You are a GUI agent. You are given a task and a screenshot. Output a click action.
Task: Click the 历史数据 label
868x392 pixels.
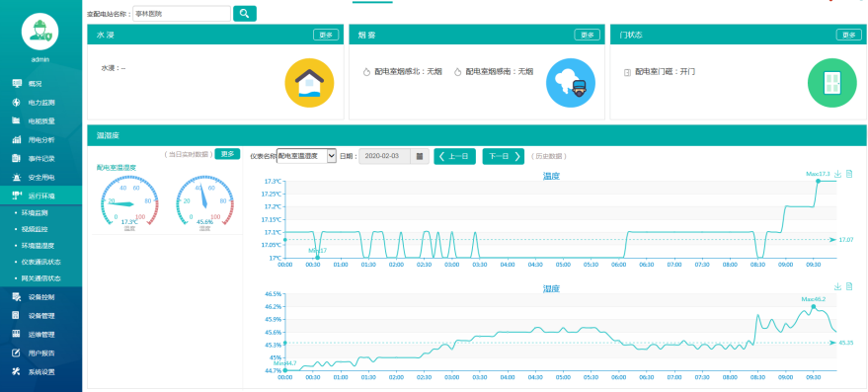click(549, 157)
